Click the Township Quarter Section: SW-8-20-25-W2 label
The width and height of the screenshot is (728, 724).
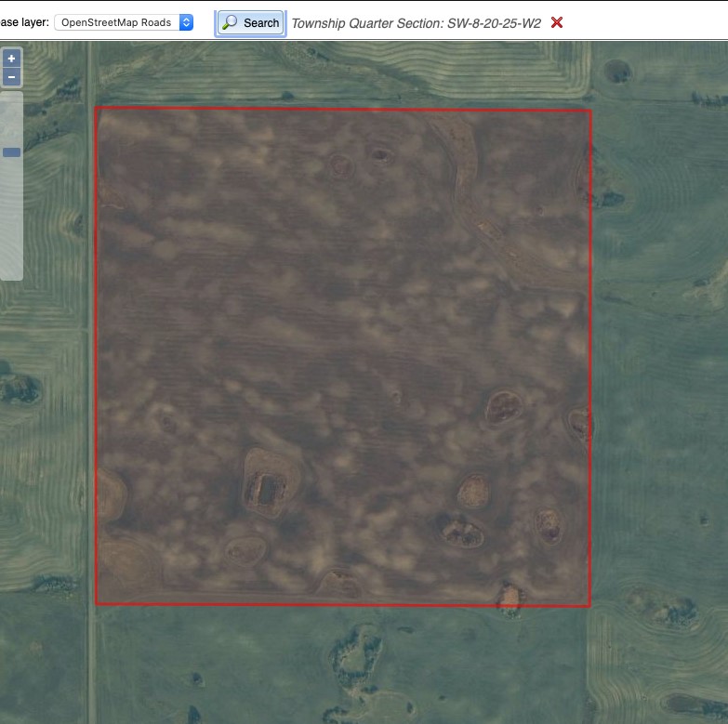416,23
